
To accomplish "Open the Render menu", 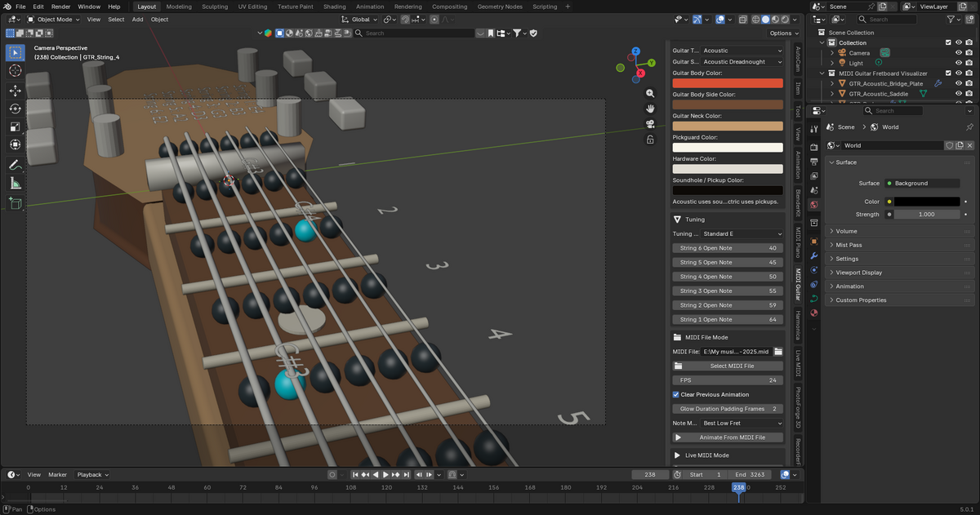I will click(x=61, y=7).
